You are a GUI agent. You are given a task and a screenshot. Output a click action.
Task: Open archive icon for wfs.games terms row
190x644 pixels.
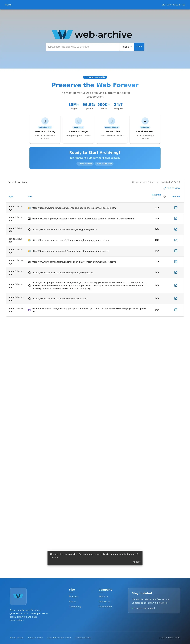[176, 262]
